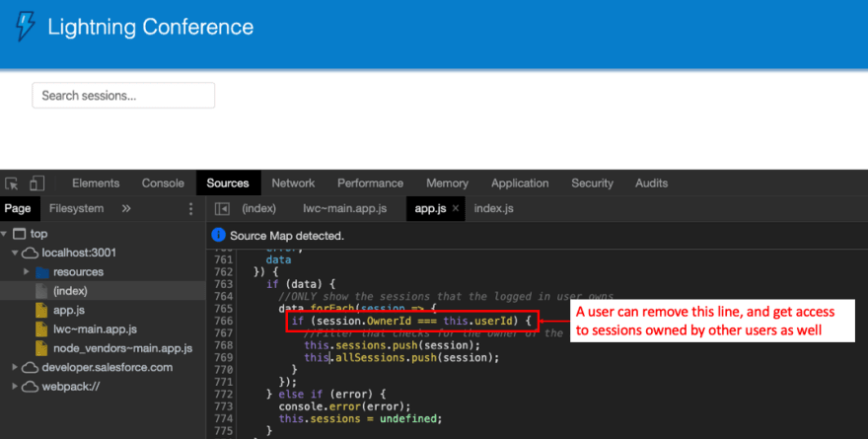Click the Source Map info icon
The width and height of the screenshot is (868, 439).
[219, 235]
